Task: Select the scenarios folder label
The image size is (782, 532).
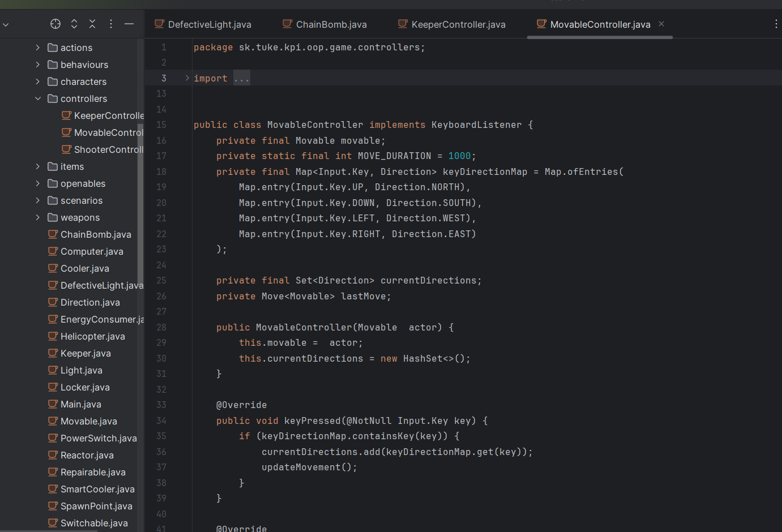Action: [82, 200]
